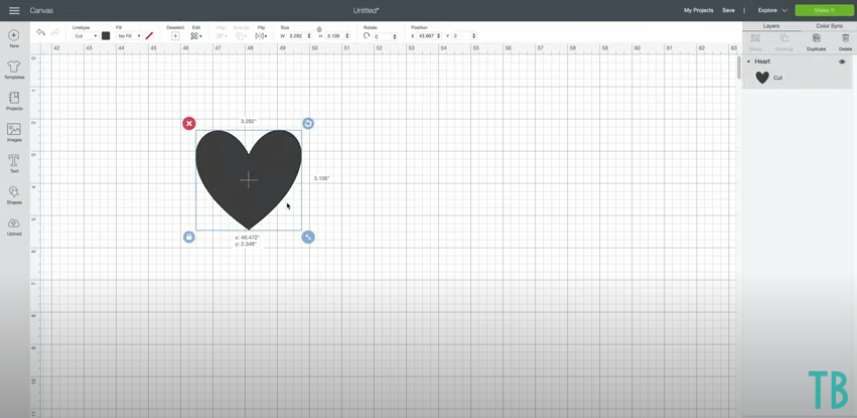Open the Fill dropdown
This screenshot has width=857, height=418.
point(128,36)
